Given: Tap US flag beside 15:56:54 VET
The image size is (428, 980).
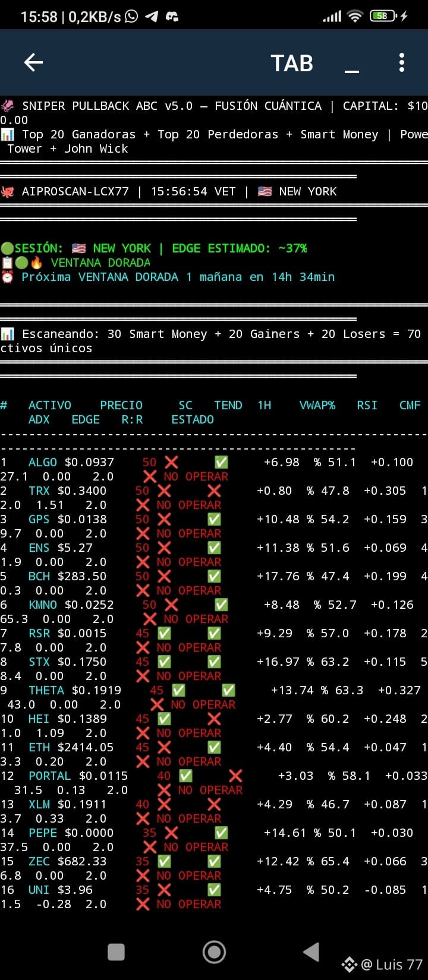Looking at the screenshot, I should point(265,191).
